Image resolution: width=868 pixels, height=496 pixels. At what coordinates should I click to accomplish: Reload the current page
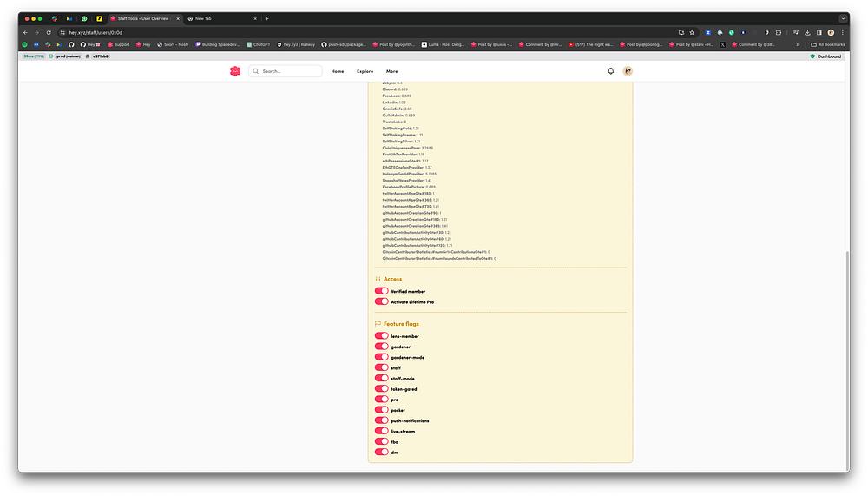tap(49, 33)
